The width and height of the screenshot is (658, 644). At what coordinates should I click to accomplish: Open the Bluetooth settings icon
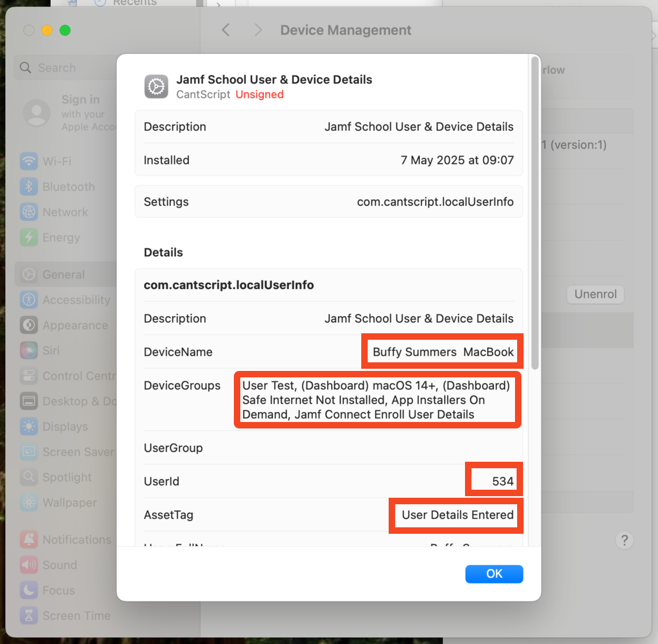(29, 187)
